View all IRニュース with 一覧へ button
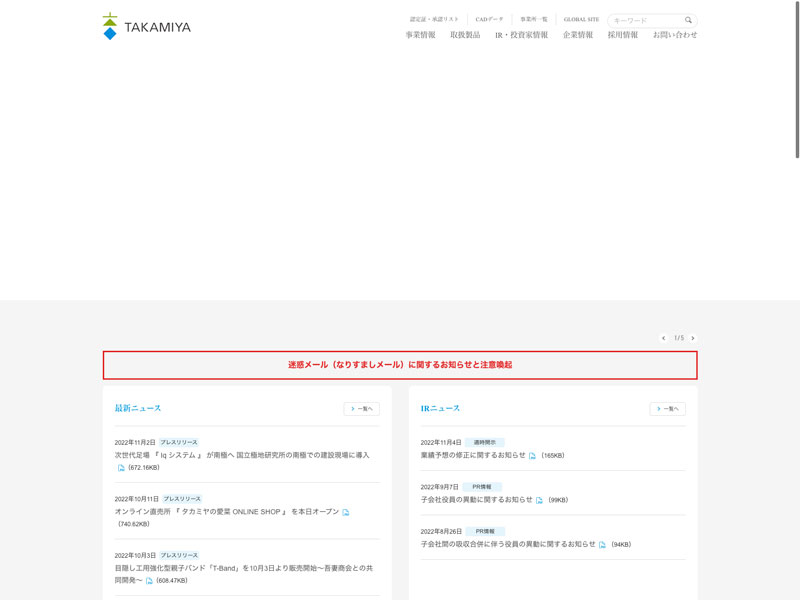This screenshot has height=600, width=800. pyautogui.click(x=667, y=409)
